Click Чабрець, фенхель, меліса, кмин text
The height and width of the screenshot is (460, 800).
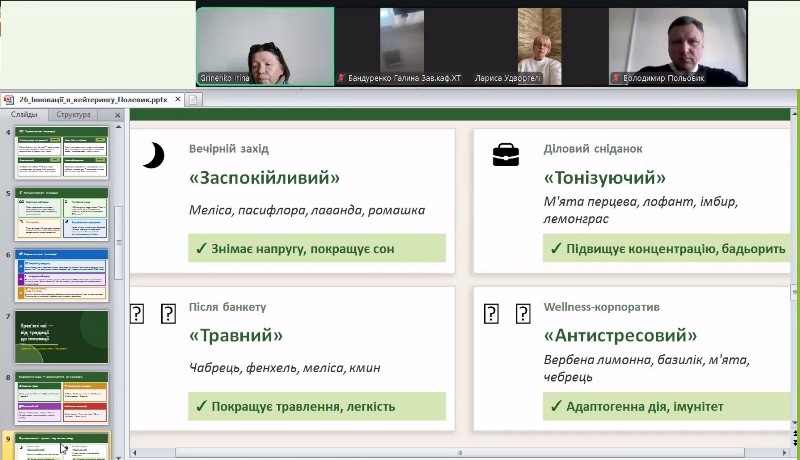[x=285, y=368]
